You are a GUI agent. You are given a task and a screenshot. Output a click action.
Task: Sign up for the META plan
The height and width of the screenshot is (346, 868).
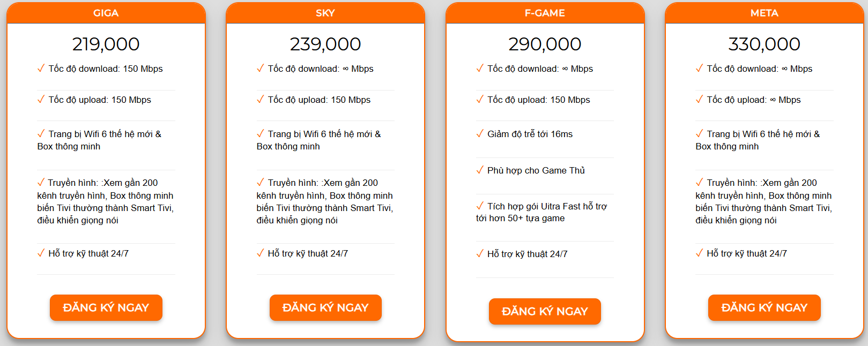pos(764,307)
